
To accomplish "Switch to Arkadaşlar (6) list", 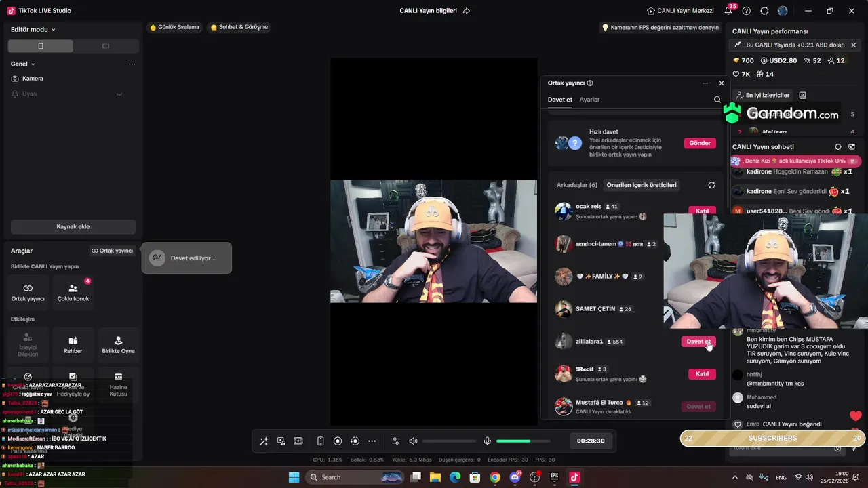I will click(577, 185).
